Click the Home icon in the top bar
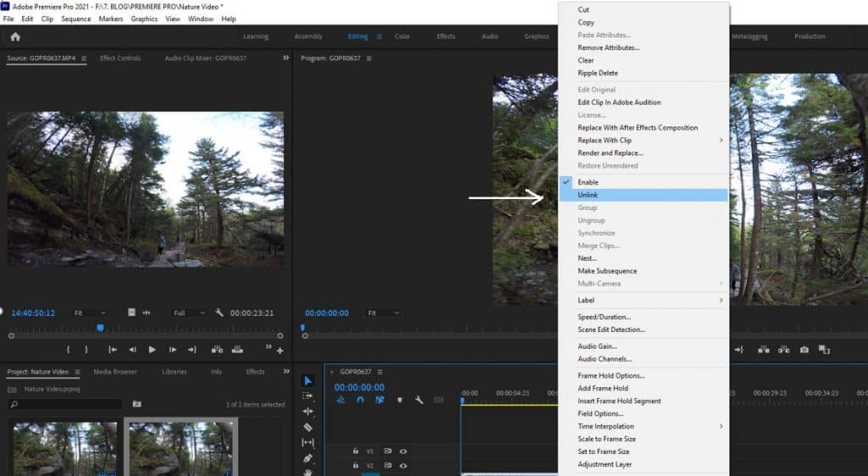The height and width of the screenshot is (476, 868). (15, 36)
